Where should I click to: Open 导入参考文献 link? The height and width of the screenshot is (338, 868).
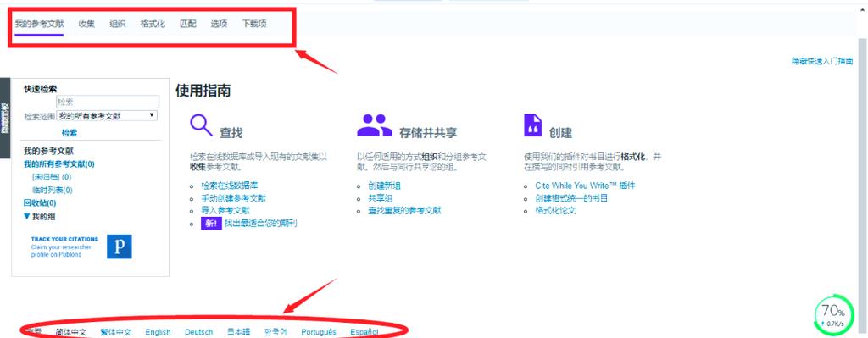tap(225, 211)
